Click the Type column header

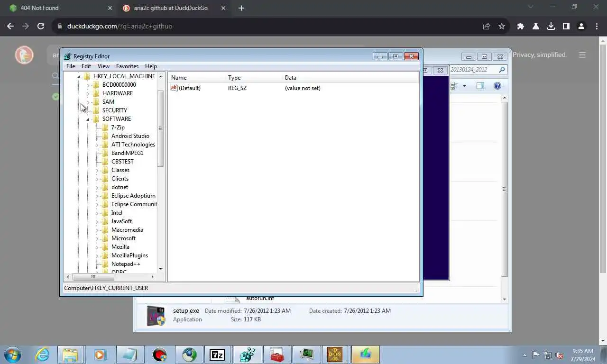[254, 78]
